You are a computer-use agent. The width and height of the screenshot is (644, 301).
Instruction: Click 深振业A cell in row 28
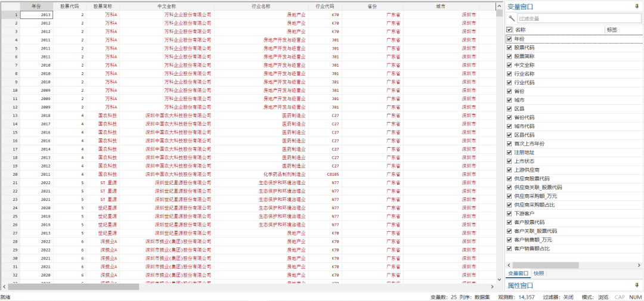[x=103, y=241]
